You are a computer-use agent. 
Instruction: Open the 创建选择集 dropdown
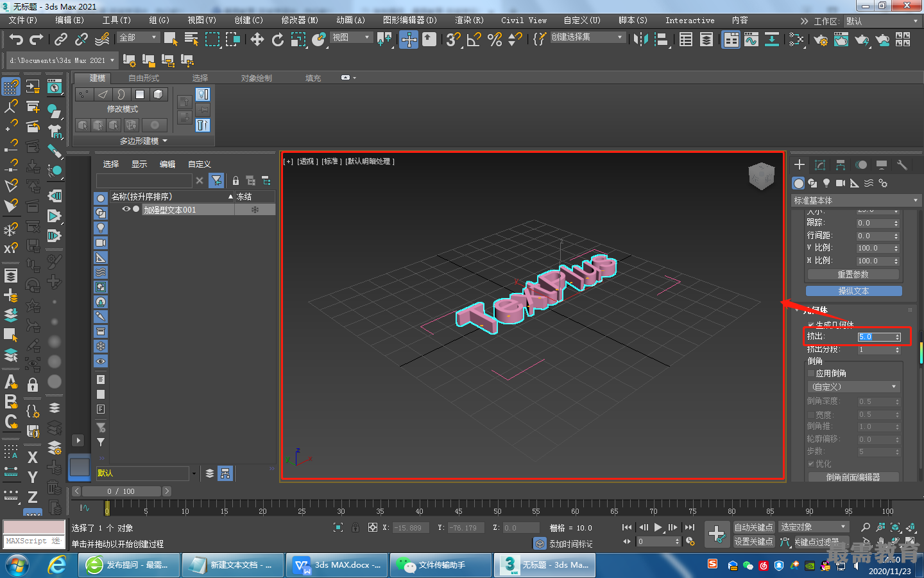[587, 37]
